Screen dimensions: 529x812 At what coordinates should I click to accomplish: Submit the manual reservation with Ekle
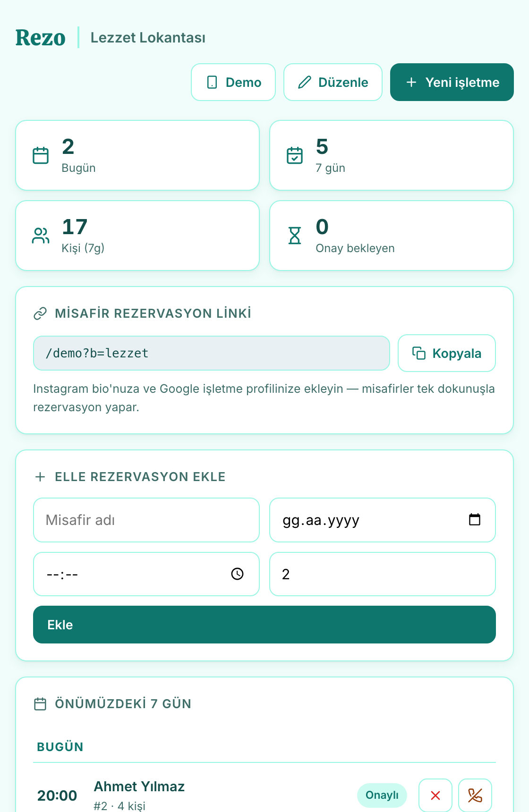click(264, 625)
